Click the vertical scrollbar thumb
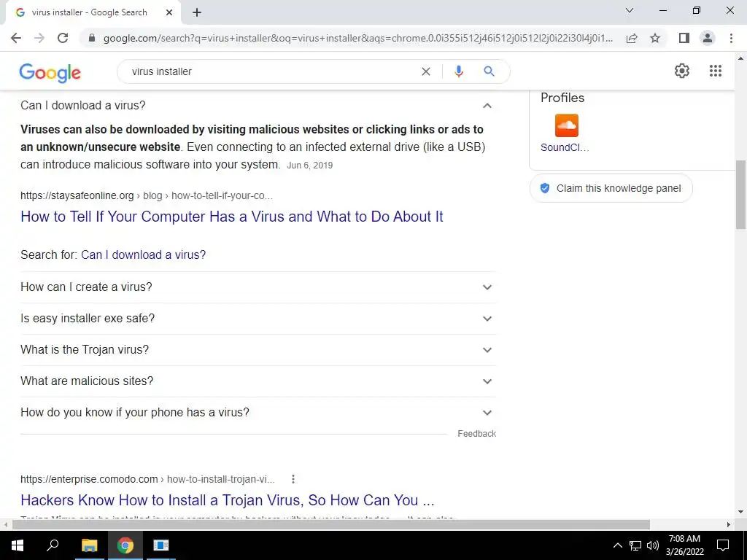This screenshot has width=747, height=560. coord(740,194)
